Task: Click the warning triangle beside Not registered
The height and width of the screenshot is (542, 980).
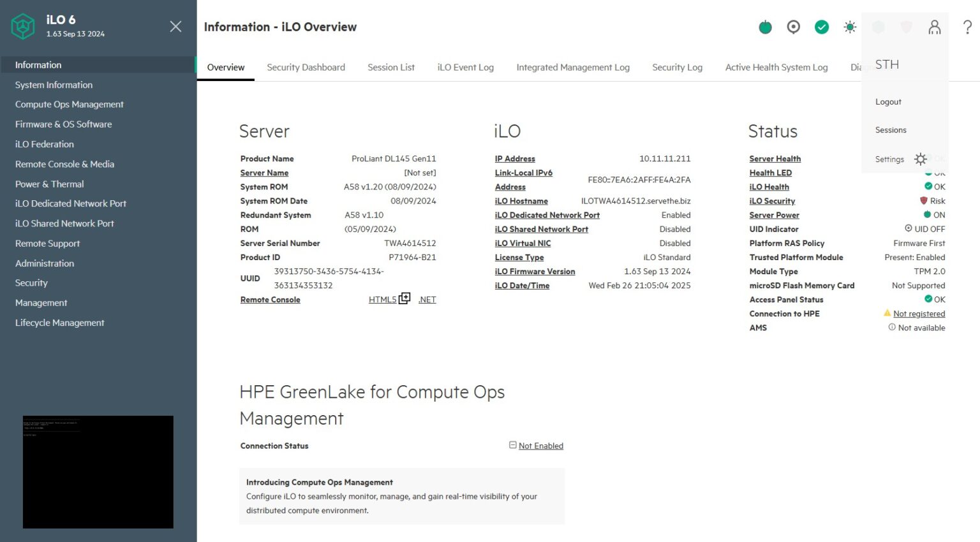Action: (x=887, y=313)
